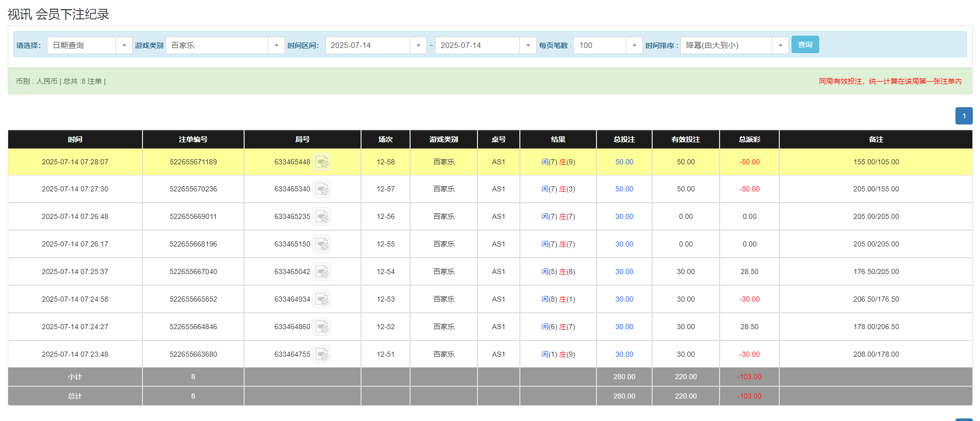The image size is (980, 421).
Task: Click total bet 50.00 link at 07:28:07
Action: point(624,162)
